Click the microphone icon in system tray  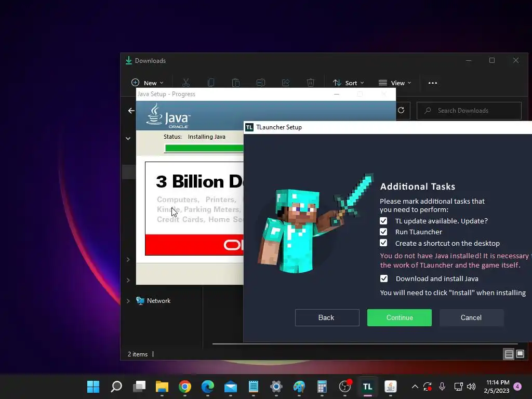[x=442, y=387]
